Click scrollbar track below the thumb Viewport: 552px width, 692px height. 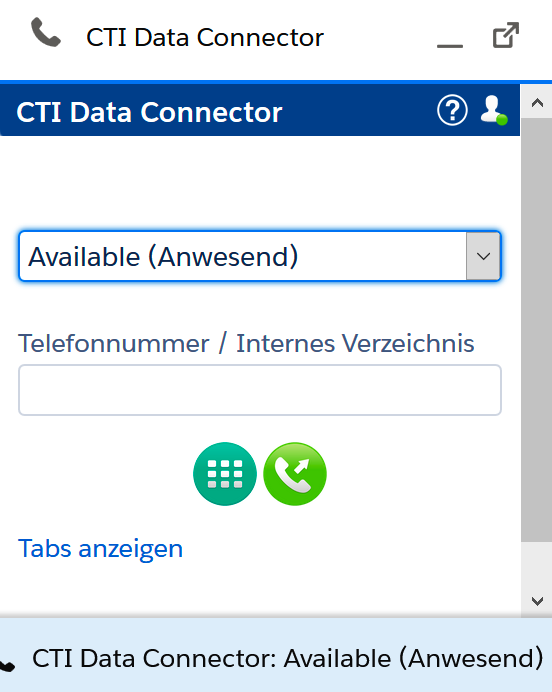tap(537, 564)
